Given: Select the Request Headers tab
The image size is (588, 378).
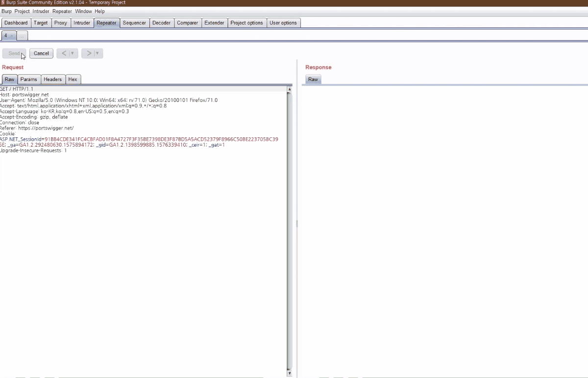Looking at the screenshot, I should pos(52,79).
